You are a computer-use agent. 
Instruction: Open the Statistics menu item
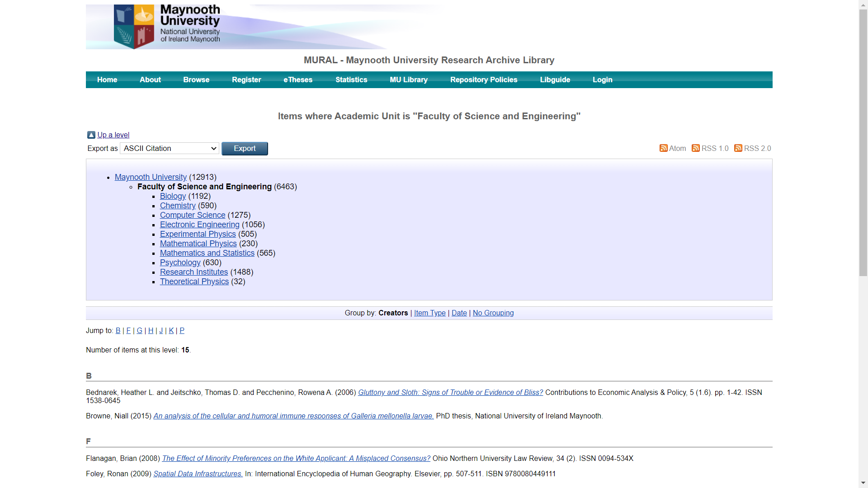[x=351, y=80]
